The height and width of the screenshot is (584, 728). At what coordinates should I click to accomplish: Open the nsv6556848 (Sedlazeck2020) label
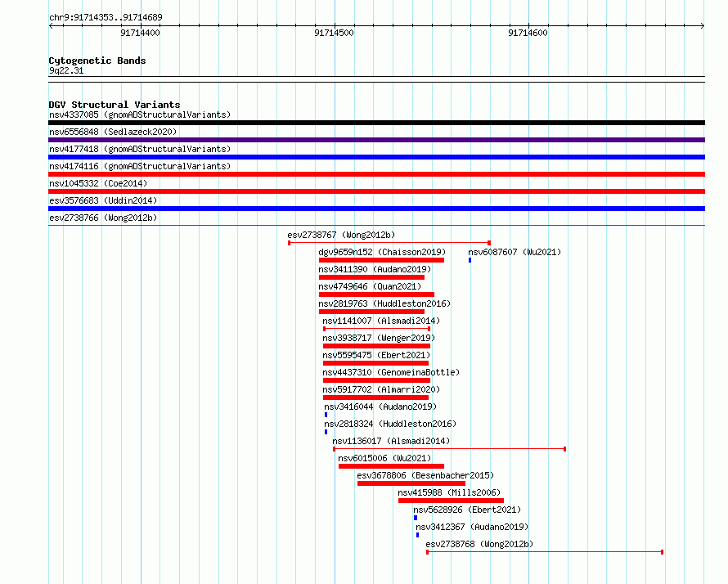113,132
